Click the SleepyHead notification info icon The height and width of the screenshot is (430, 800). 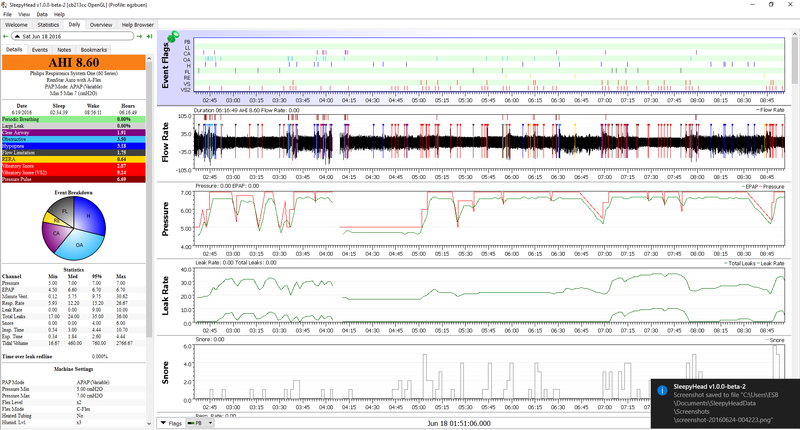tap(659, 394)
